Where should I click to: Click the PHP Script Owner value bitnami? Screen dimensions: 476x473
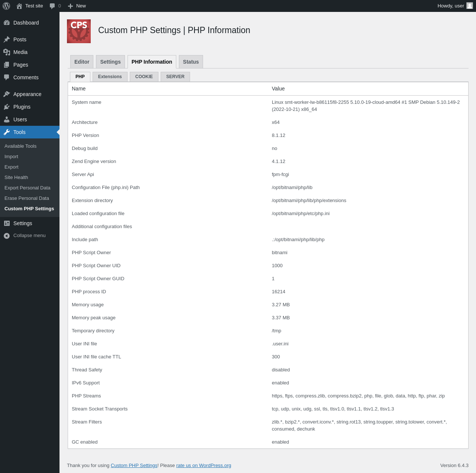(280, 253)
